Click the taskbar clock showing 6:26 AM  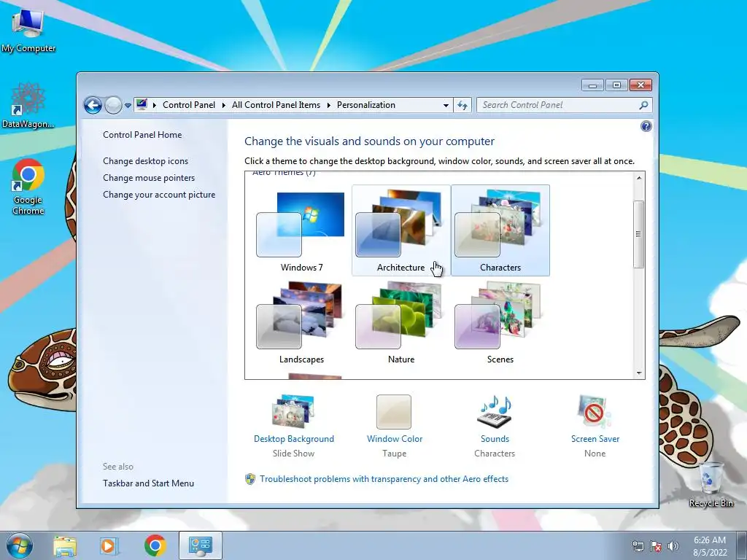(x=710, y=546)
